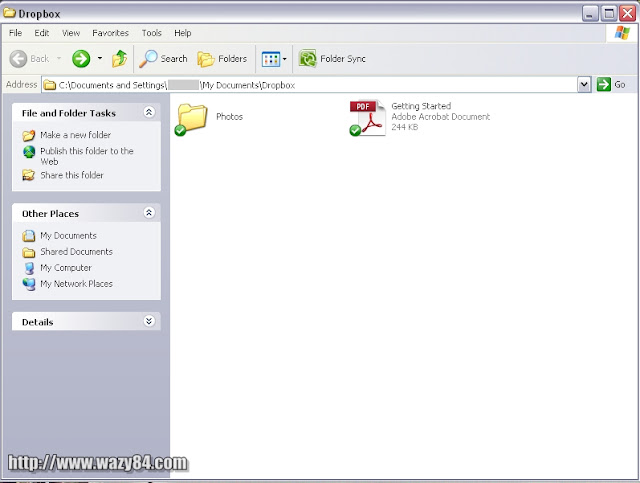Click the My Computer icon in sidebar

pos(29,268)
